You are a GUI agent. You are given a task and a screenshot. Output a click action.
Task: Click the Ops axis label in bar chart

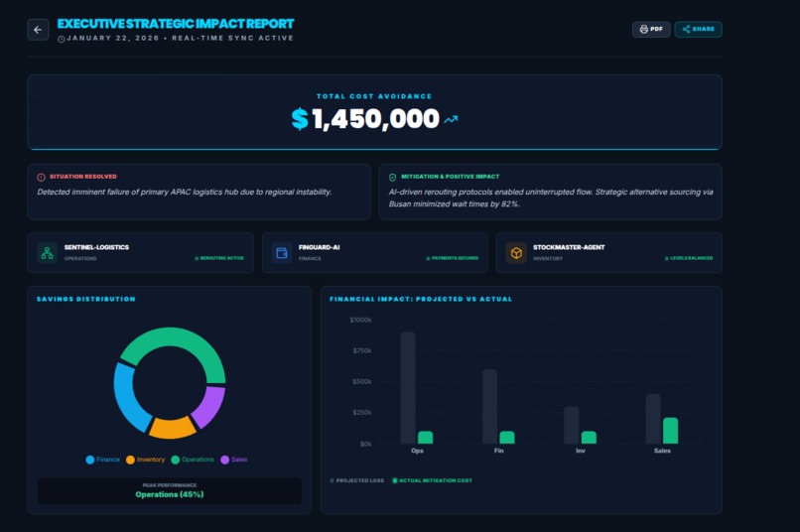(x=417, y=451)
